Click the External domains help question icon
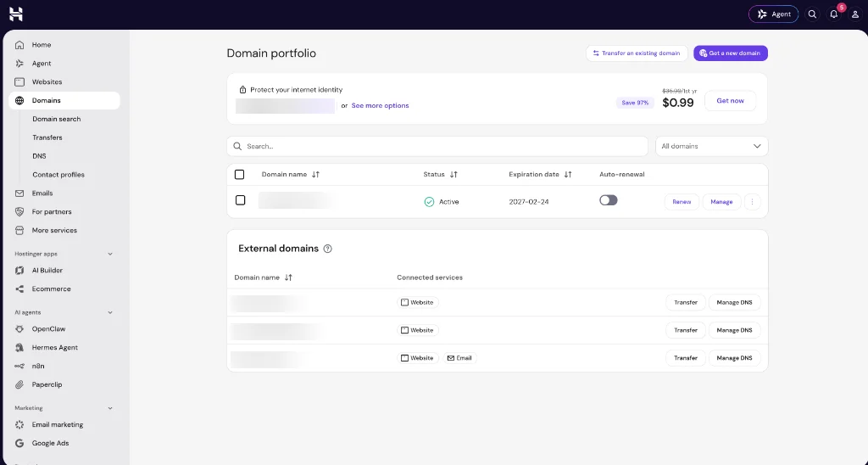 tap(328, 249)
